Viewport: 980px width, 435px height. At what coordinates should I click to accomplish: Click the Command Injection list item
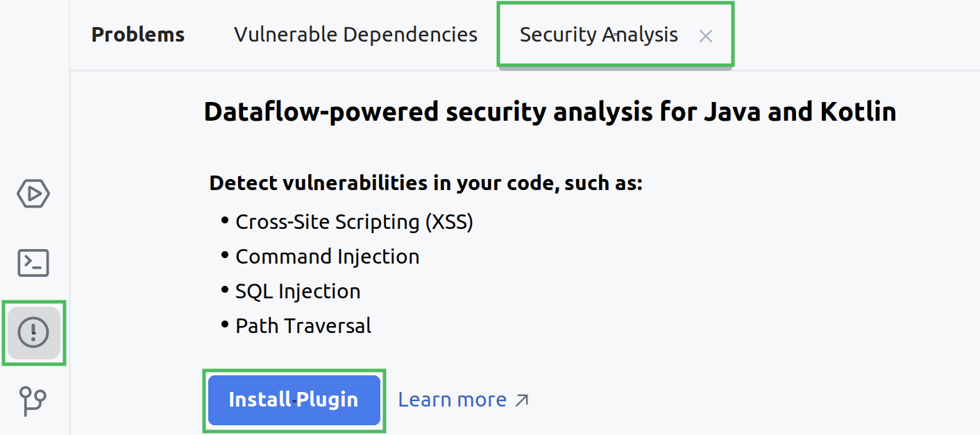pyautogui.click(x=327, y=256)
